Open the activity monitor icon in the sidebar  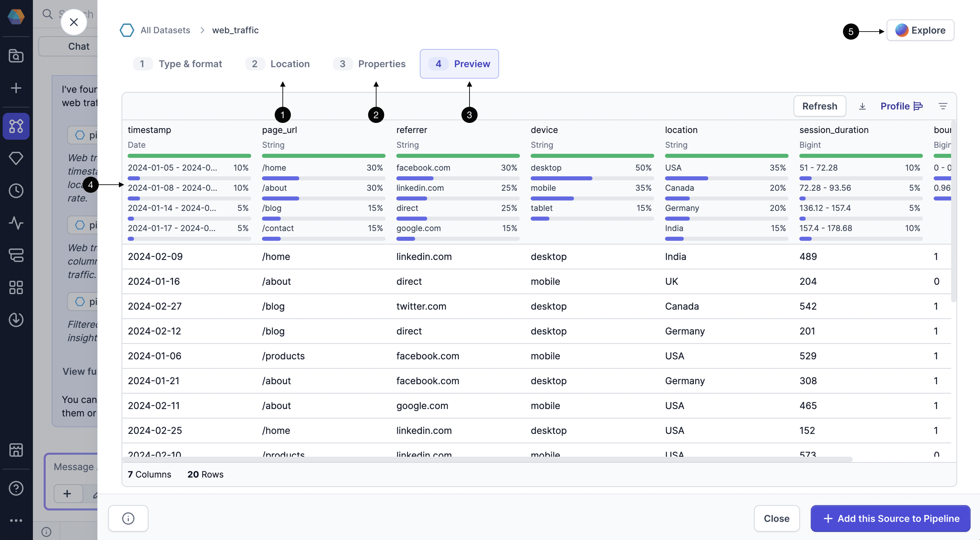(x=16, y=223)
